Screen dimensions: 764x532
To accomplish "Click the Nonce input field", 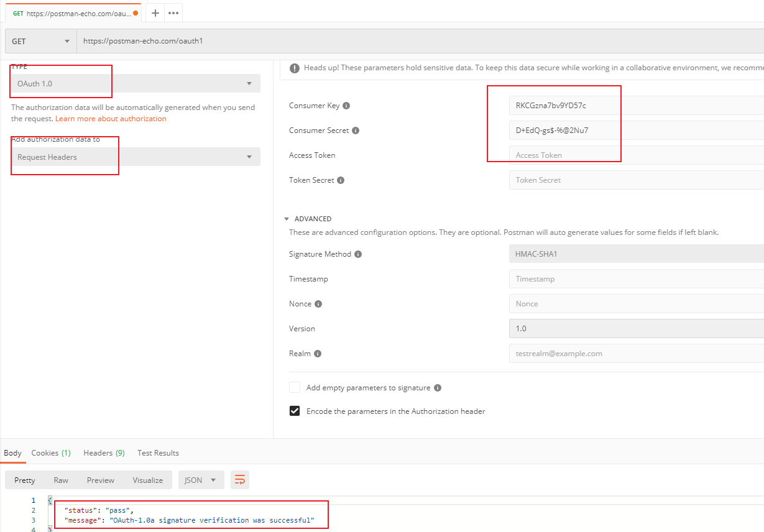I will (x=636, y=304).
